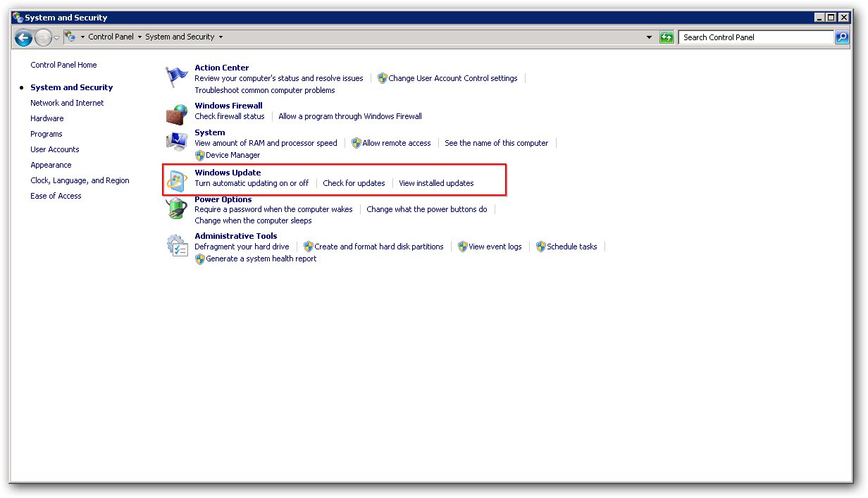Image resolution: width=868 pixels, height=498 pixels.
Task: Open Power Options heading link
Action: (223, 199)
